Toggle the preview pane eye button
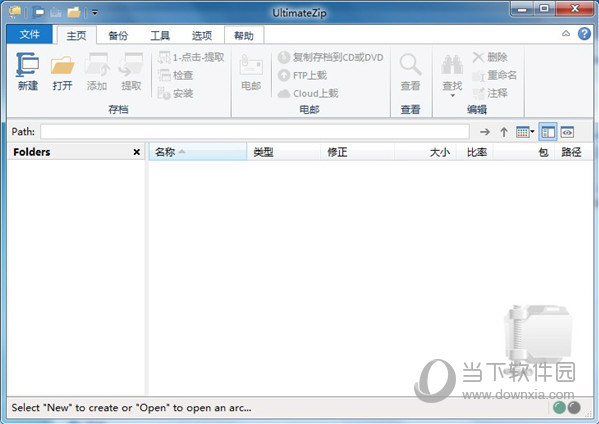Image resolution: width=599 pixels, height=424 pixels. coord(567,132)
